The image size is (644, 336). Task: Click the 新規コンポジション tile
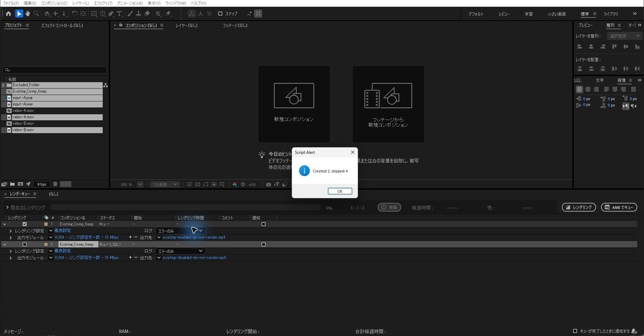click(294, 104)
